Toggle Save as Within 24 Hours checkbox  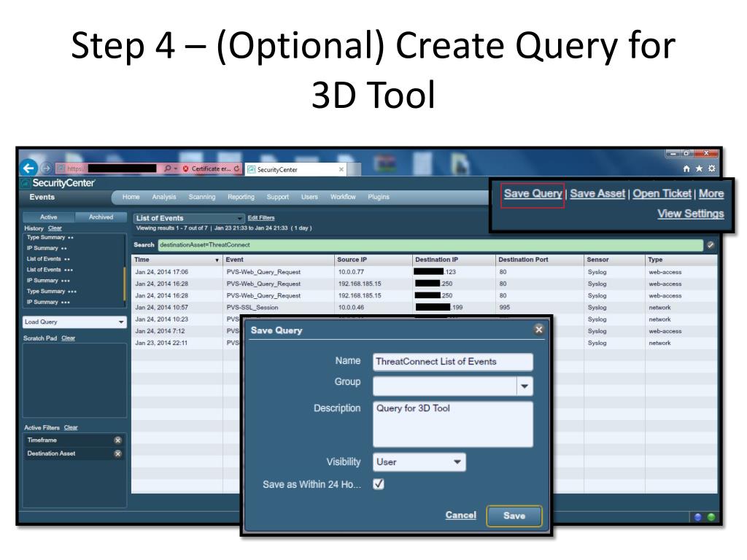click(379, 484)
